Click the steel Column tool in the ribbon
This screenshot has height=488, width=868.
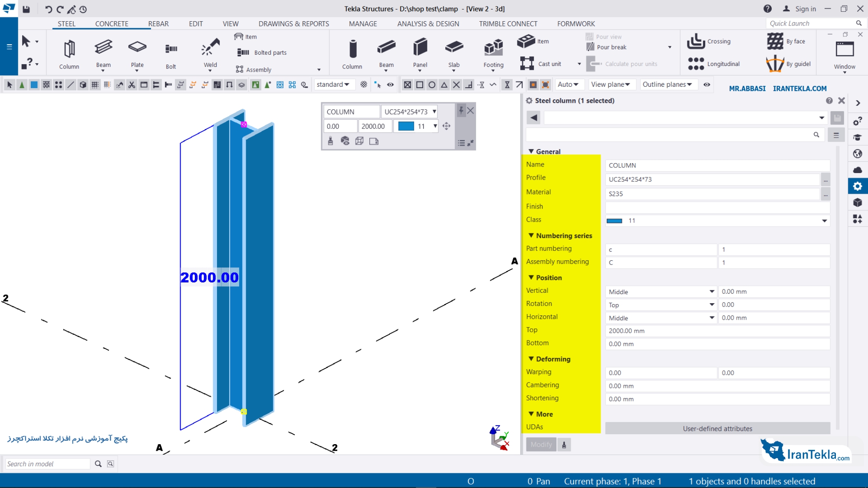click(x=69, y=54)
